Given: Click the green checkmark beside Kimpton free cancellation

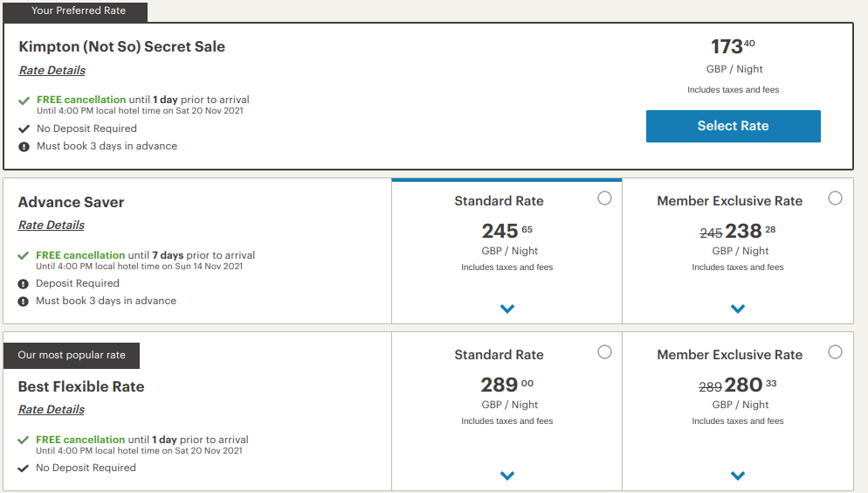Looking at the screenshot, I should click(x=24, y=101).
